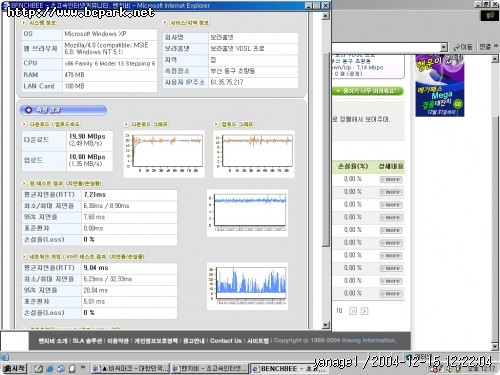
Task: Click the 손실율(%) column header
Action: [353, 166]
